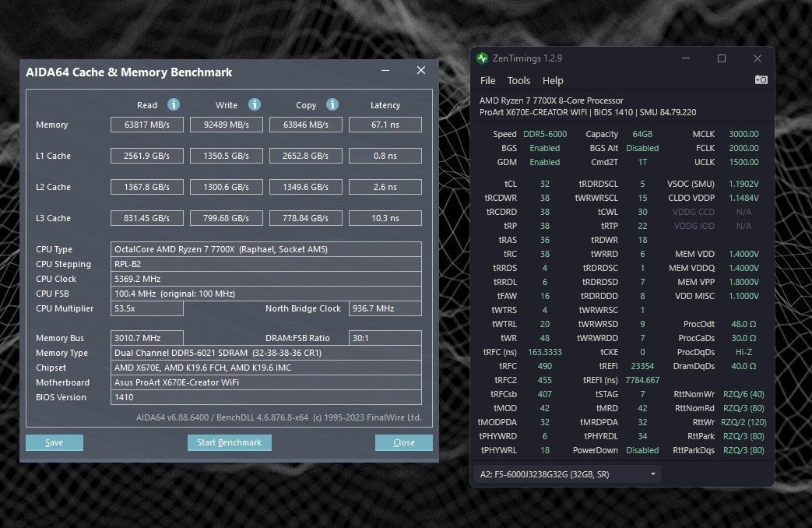Select the L2 Cache Read value 1367.8 GB/s
Image resolution: width=812 pixels, height=528 pixels.
point(147,187)
